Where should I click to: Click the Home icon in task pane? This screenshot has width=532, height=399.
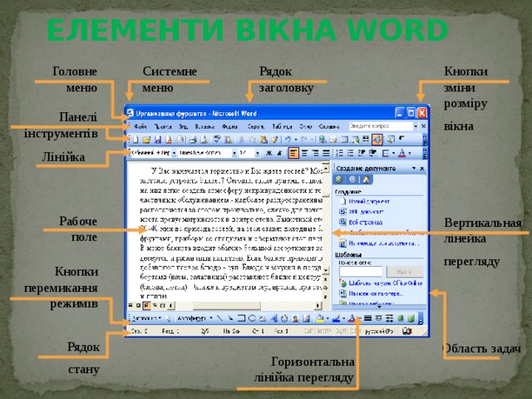(366, 180)
